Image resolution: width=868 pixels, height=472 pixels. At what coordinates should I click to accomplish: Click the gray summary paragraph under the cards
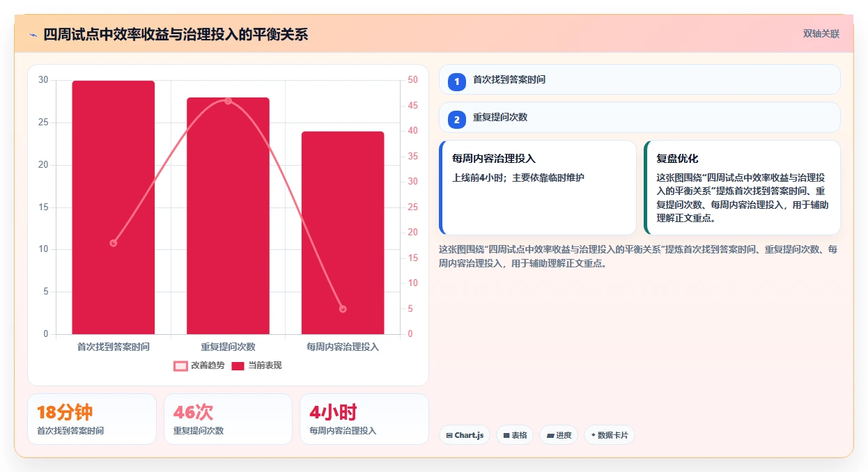coord(638,256)
